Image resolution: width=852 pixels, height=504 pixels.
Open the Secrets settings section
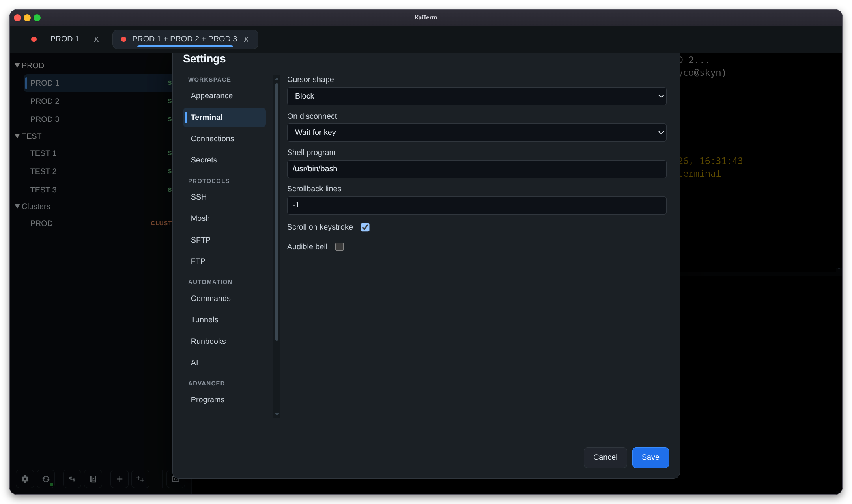point(224,160)
